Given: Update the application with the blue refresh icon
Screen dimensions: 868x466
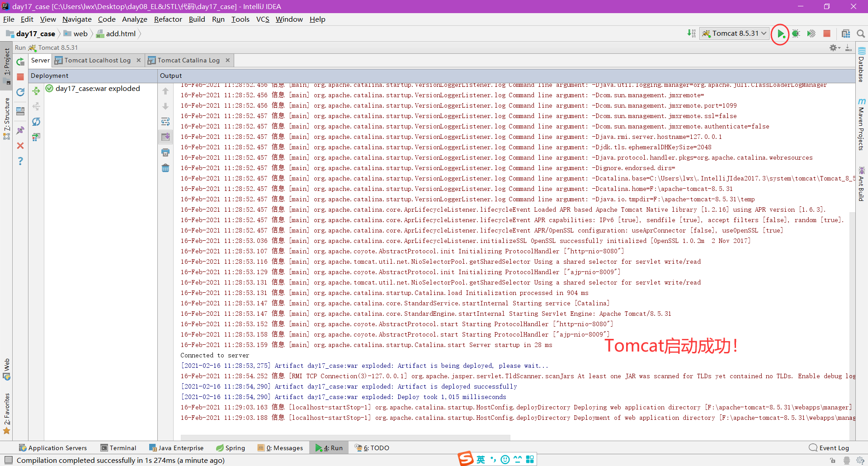Looking at the screenshot, I should [20, 92].
